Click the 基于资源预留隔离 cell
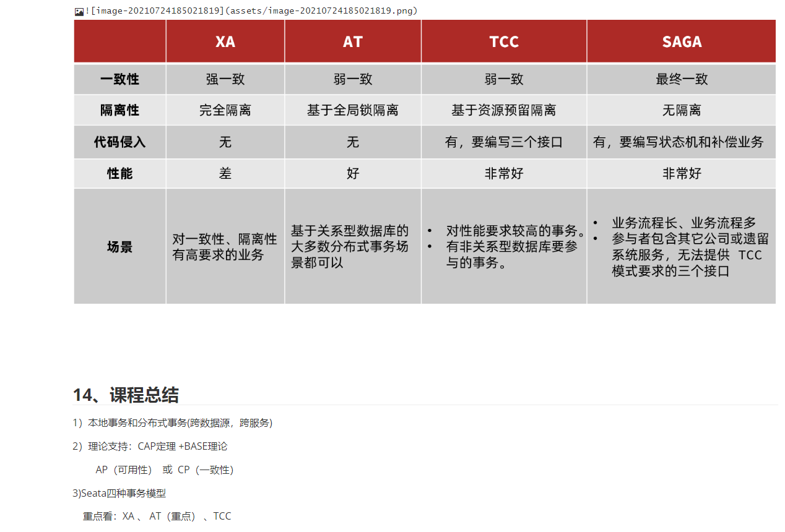Screen dimensions: 785x532 coord(504,110)
